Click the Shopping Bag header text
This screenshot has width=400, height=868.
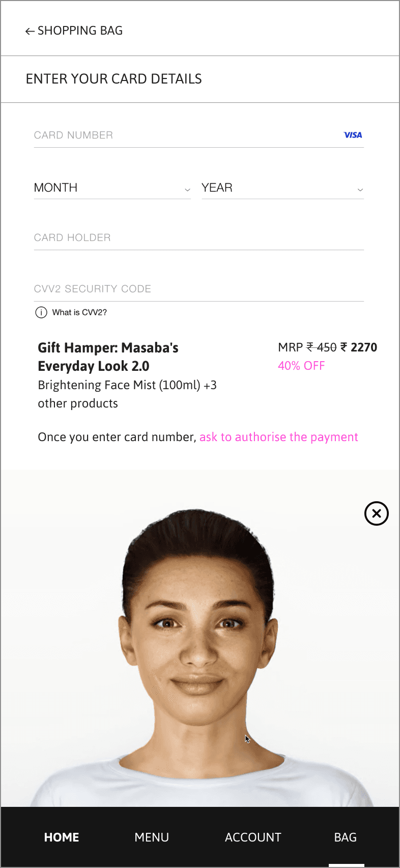coord(80,31)
